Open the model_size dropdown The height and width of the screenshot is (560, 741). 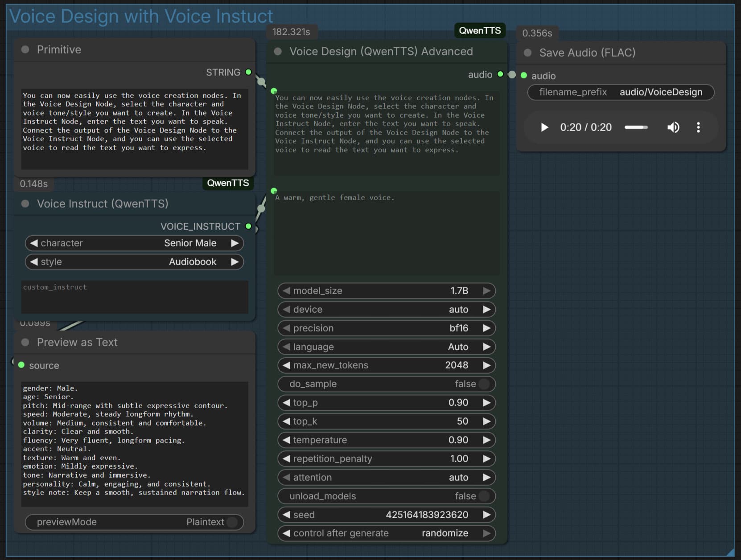[x=387, y=291]
